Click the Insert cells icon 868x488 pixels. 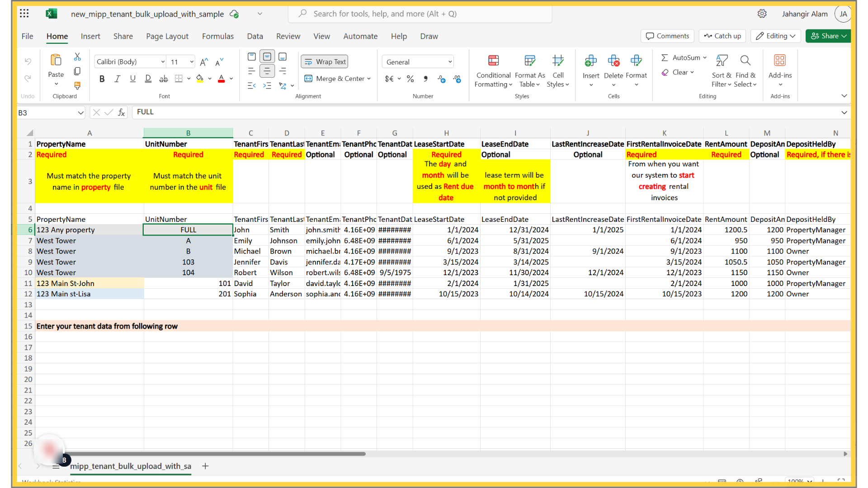(x=591, y=61)
